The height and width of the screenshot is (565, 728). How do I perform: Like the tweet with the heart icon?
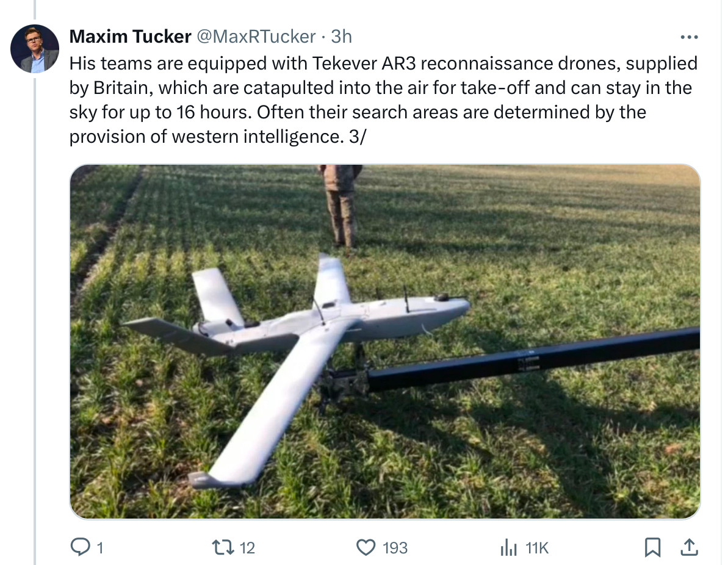tap(366, 547)
